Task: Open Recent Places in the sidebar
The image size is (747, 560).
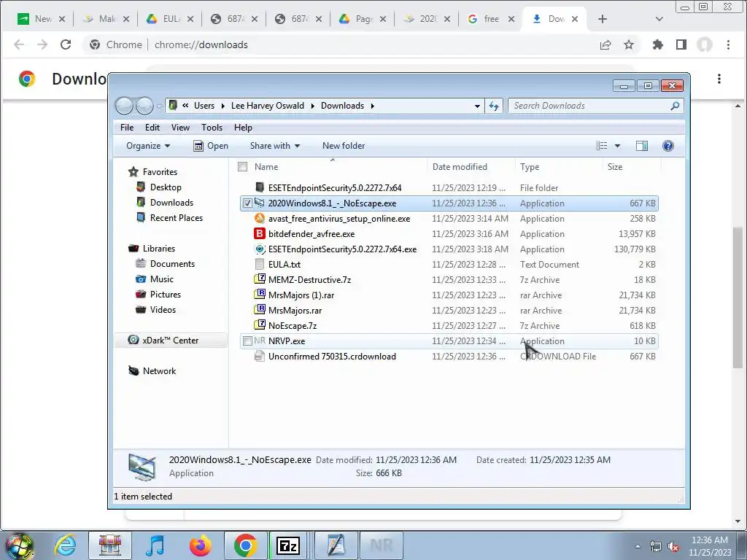Action: [x=177, y=217]
